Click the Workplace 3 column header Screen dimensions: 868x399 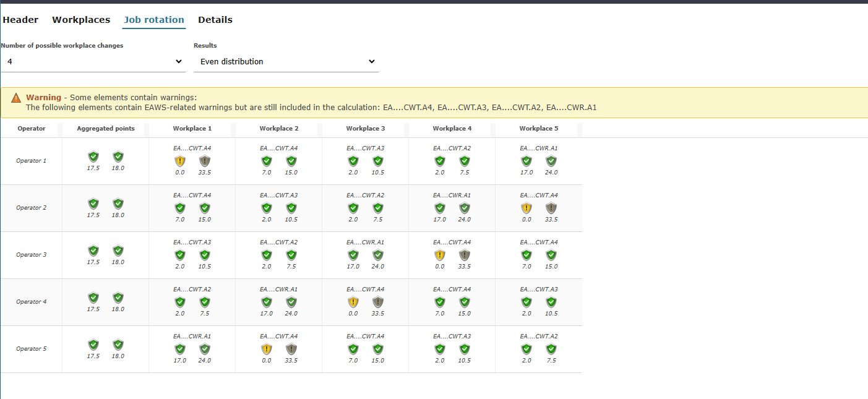click(x=366, y=129)
